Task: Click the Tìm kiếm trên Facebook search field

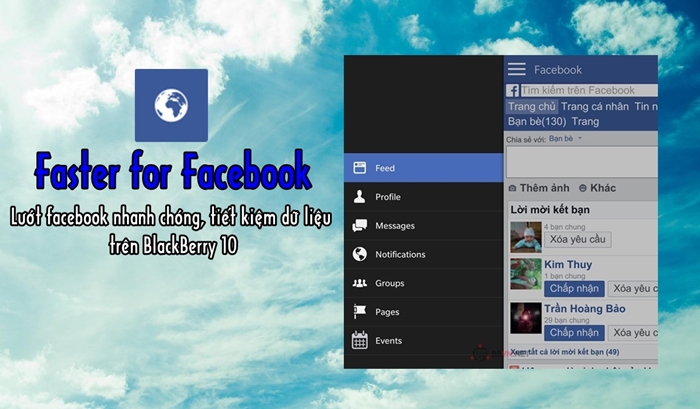Action: [588, 91]
